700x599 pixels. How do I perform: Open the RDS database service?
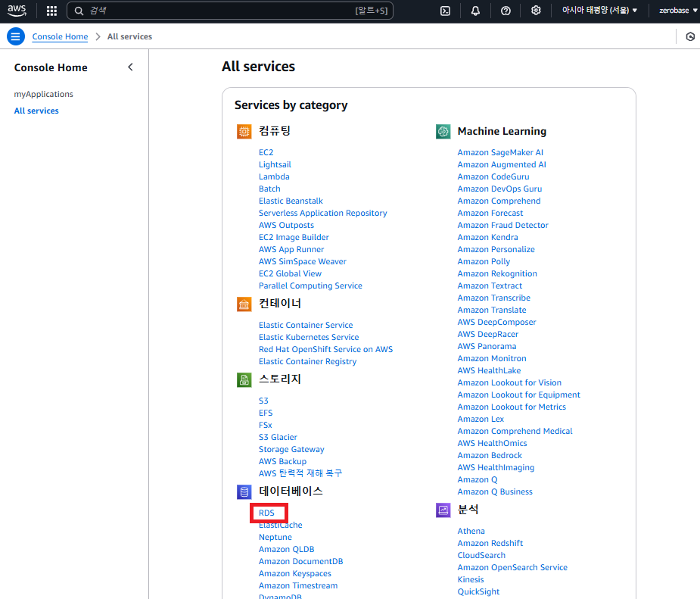tap(266, 513)
